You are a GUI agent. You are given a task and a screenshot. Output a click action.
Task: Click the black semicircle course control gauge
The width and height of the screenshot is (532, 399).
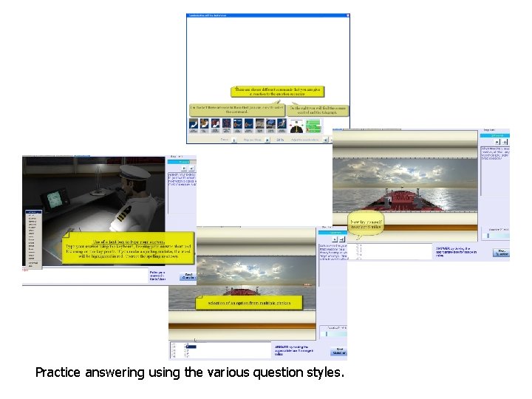[x=296, y=126]
